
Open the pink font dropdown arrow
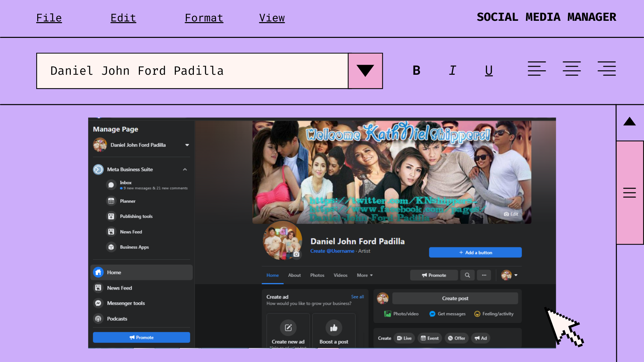tap(365, 71)
